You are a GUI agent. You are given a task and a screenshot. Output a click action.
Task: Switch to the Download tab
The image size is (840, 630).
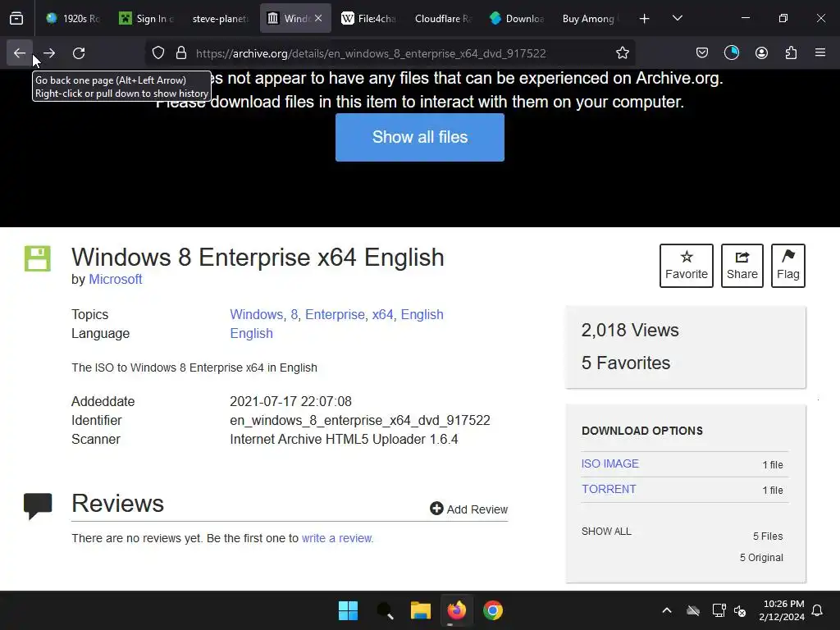517,19
